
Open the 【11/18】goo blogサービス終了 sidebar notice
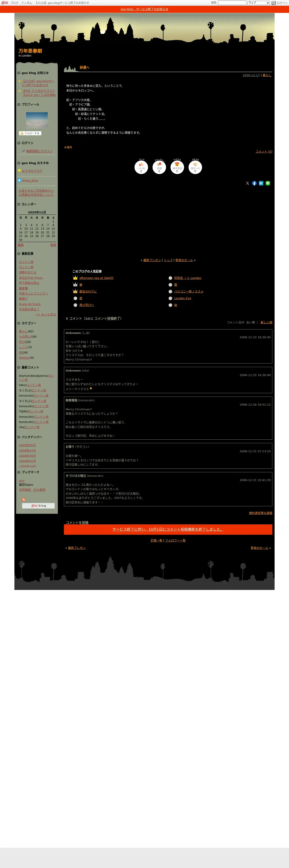tap(38, 83)
